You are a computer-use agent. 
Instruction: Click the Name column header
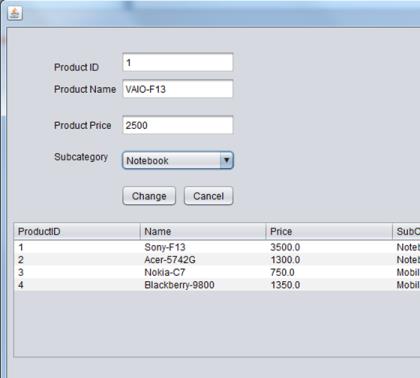click(x=203, y=231)
